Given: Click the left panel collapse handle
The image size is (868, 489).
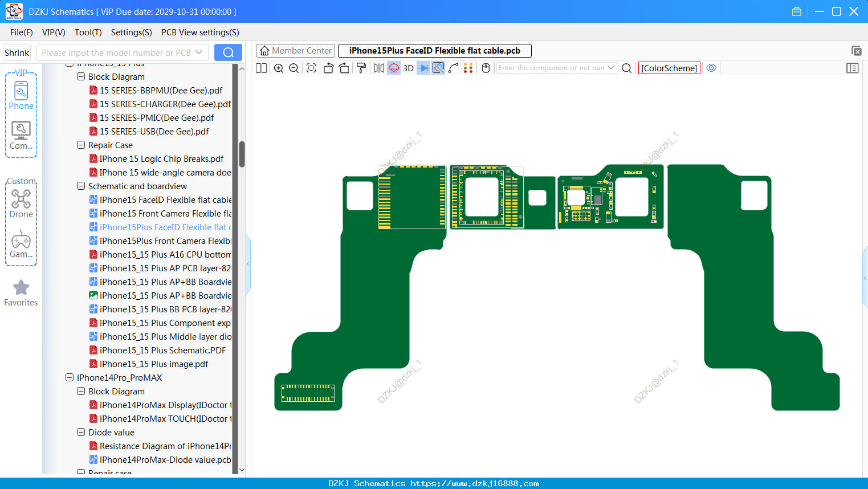Looking at the screenshot, I should 248,263.
